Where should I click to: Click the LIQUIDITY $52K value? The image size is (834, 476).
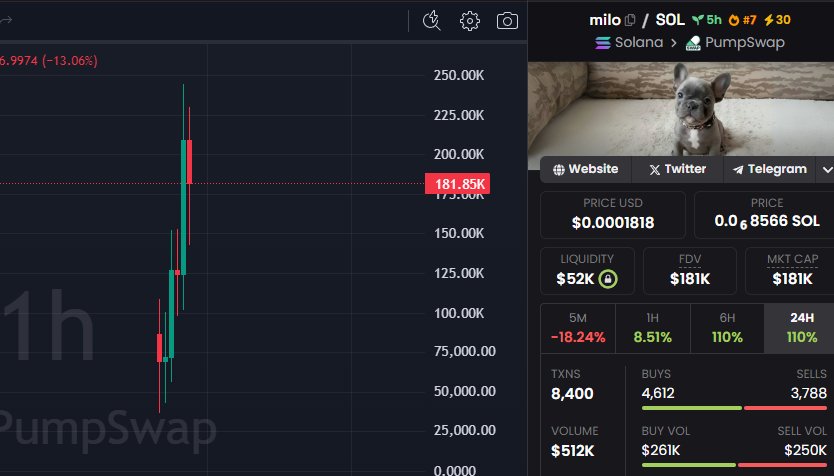coord(575,279)
